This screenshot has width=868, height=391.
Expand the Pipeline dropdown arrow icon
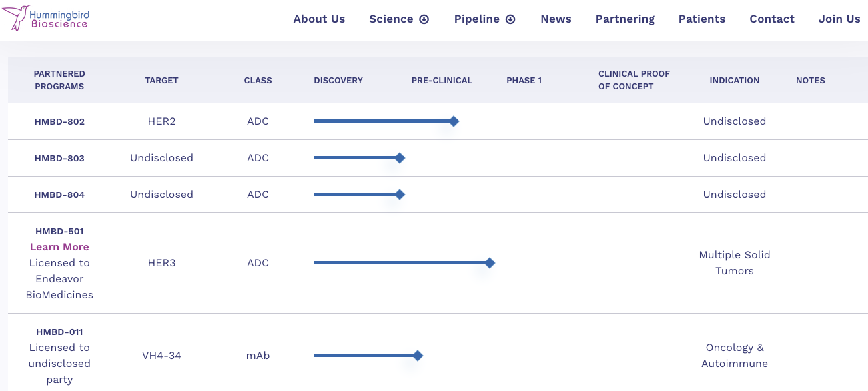pos(510,19)
